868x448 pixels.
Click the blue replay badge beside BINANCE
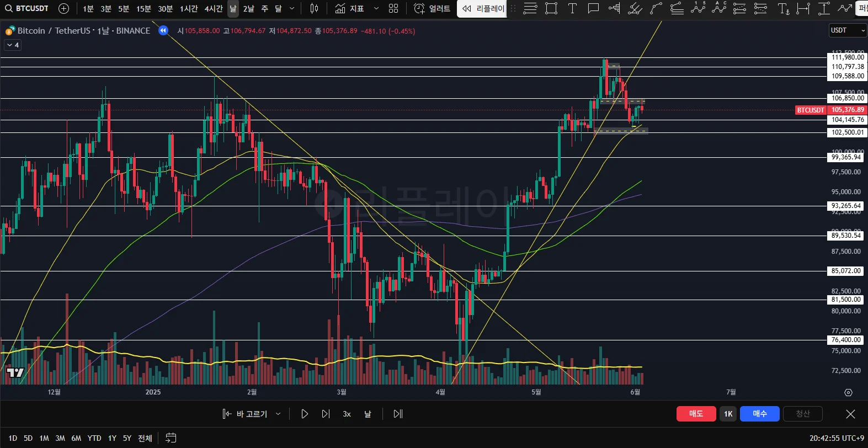click(163, 31)
